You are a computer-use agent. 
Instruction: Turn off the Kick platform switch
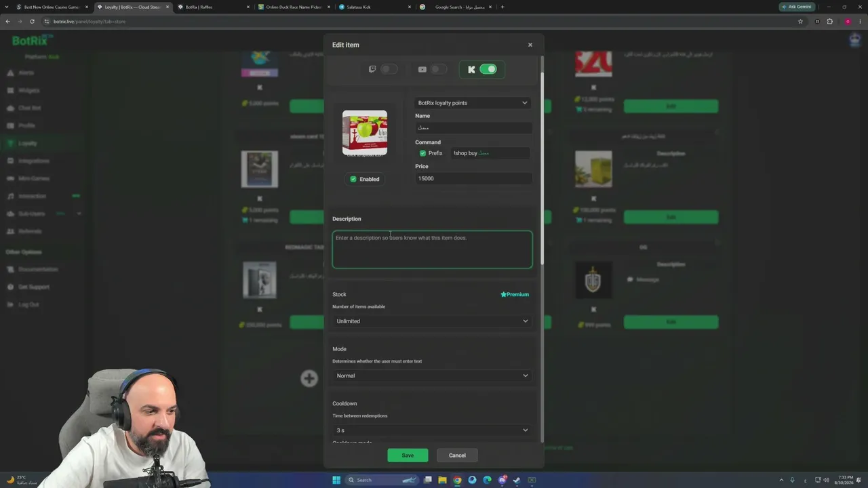[x=488, y=69]
